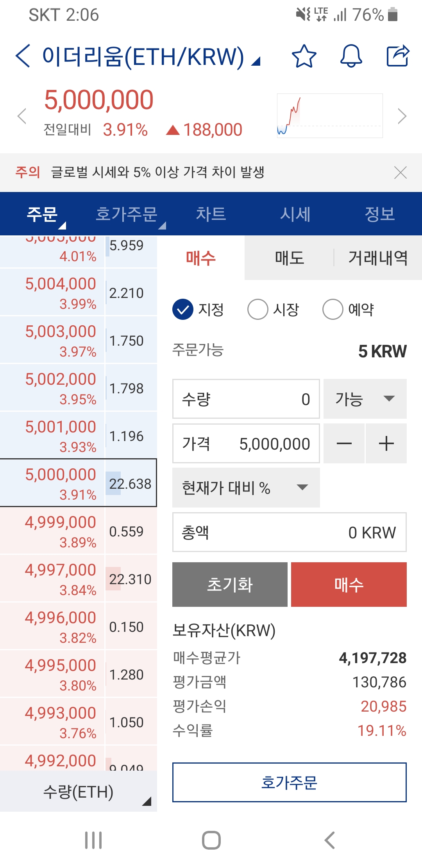Open the 수량(ETH) unit selector
This screenshot has height=868, width=422.
(x=78, y=792)
